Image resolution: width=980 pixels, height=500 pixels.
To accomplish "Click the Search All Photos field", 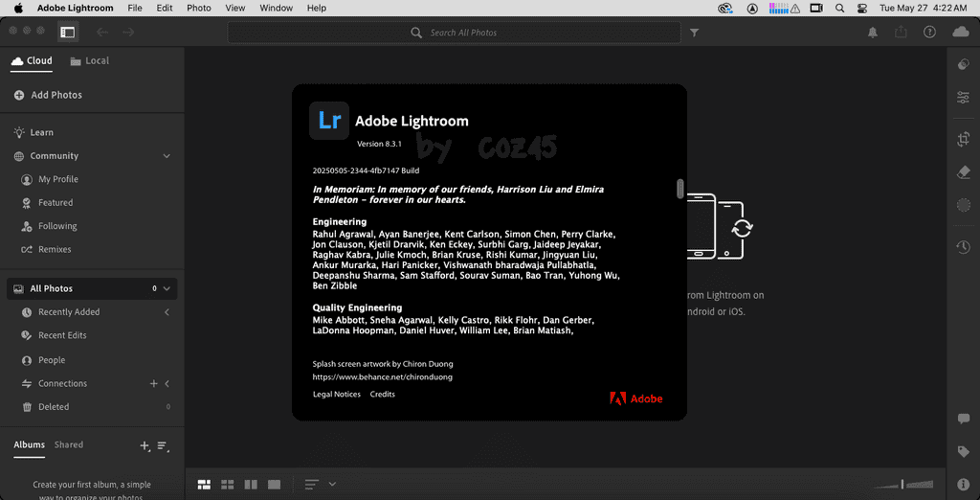I will pos(454,33).
